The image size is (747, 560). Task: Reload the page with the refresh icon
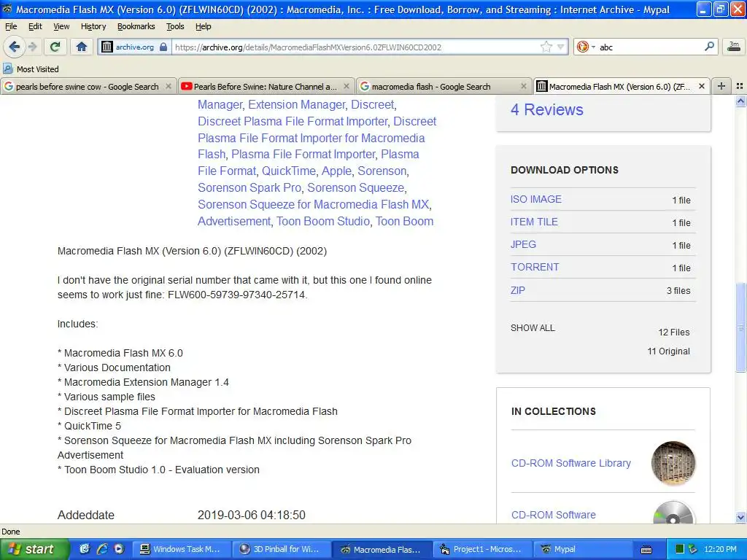(x=55, y=47)
